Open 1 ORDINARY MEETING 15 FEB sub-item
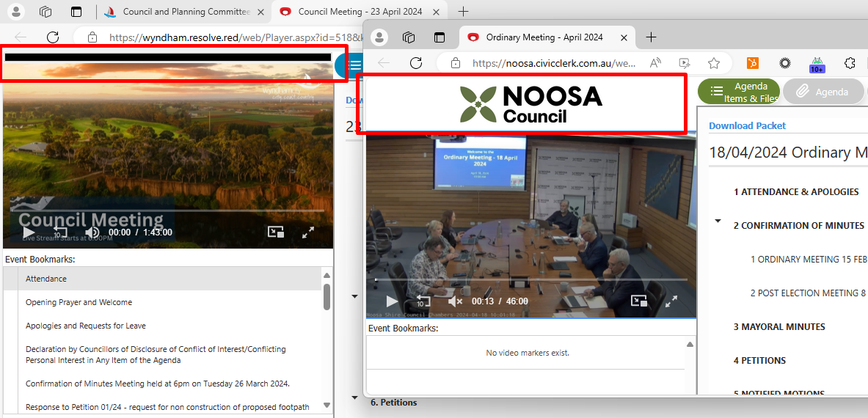 809,260
